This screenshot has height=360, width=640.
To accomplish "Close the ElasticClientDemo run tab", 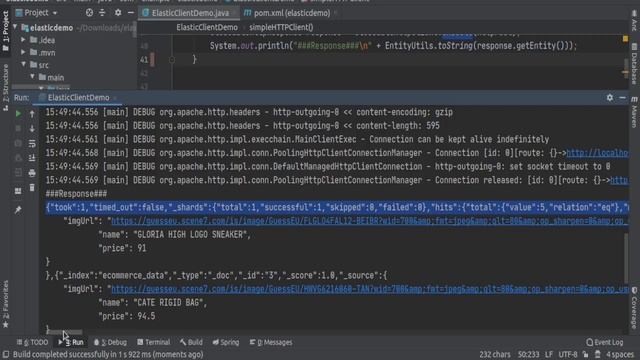I will click(x=116, y=98).
